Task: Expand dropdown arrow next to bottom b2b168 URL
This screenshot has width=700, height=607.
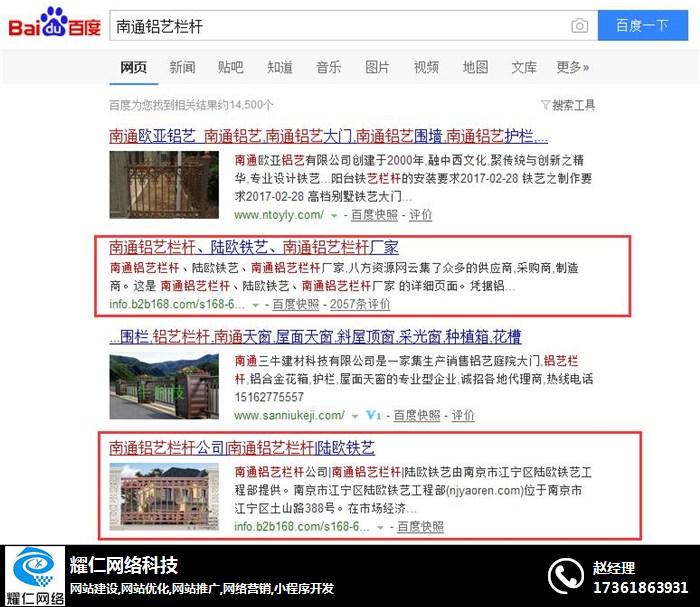Action: click(x=380, y=528)
